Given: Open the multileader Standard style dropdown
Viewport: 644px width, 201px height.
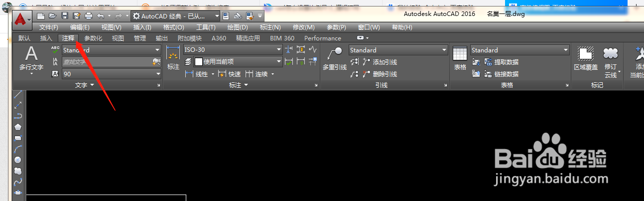Looking at the screenshot, I should tap(398, 50).
